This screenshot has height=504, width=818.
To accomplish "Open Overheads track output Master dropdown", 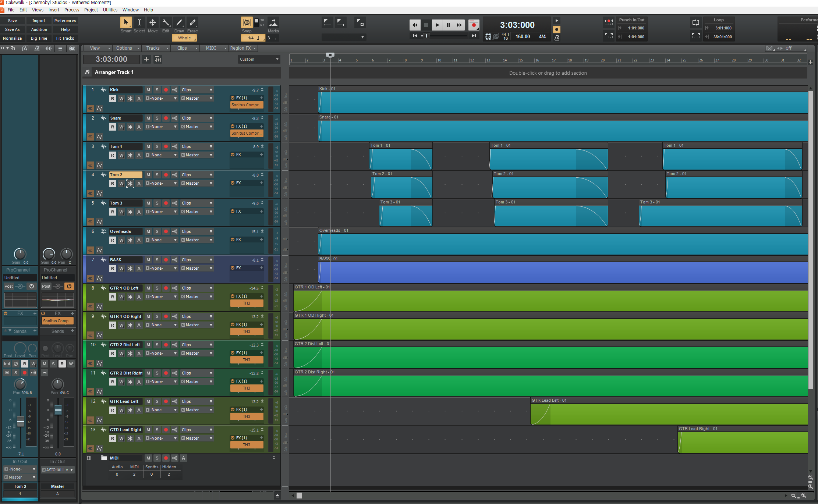I will click(197, 240).
